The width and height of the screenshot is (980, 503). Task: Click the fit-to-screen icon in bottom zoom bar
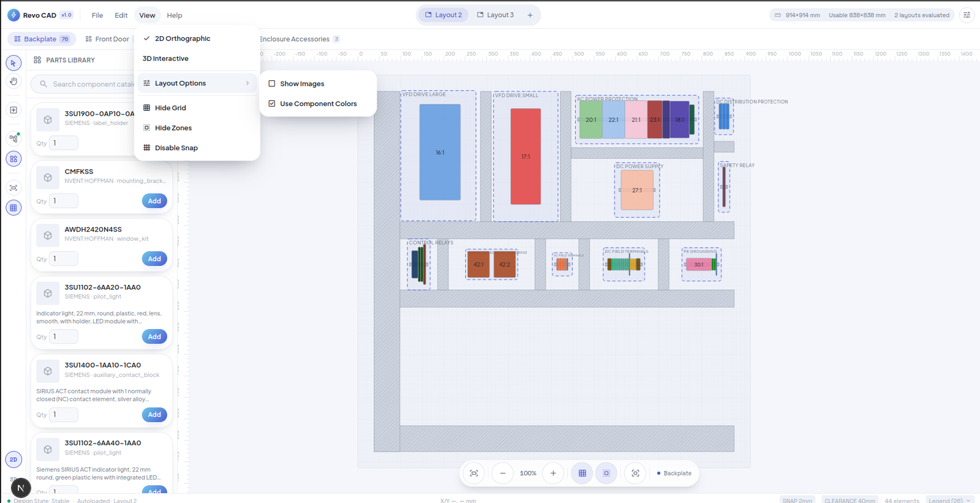tap(474, 473)
